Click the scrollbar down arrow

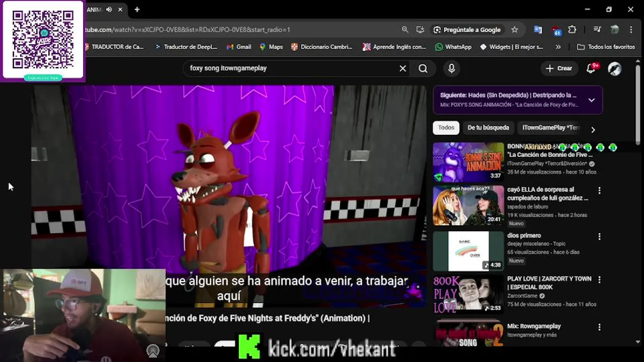point(638,342)
